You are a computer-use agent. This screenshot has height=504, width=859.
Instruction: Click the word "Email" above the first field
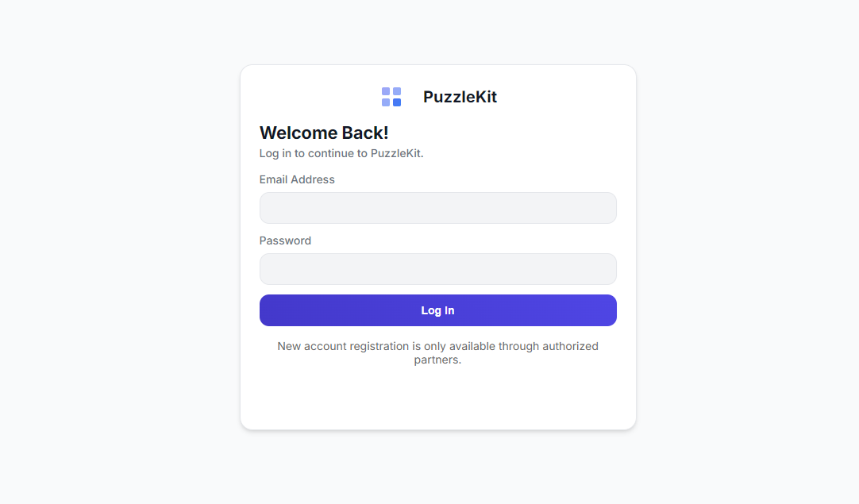(275, 179)
